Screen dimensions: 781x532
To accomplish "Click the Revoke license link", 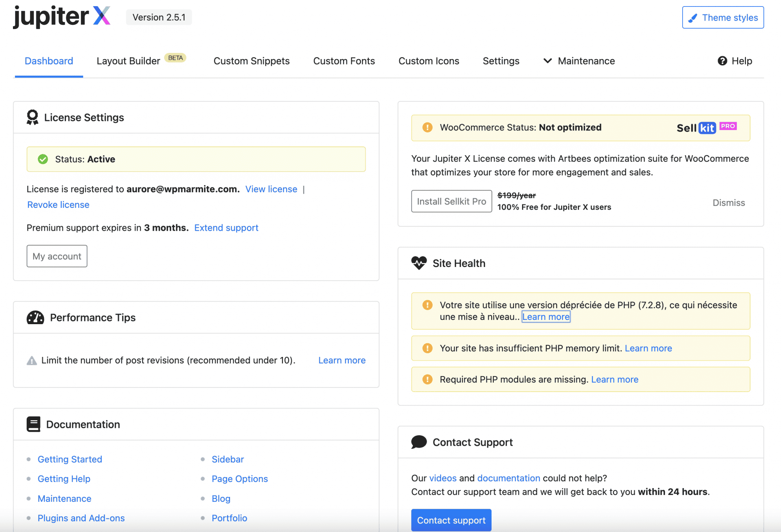I will click(58, 205).
